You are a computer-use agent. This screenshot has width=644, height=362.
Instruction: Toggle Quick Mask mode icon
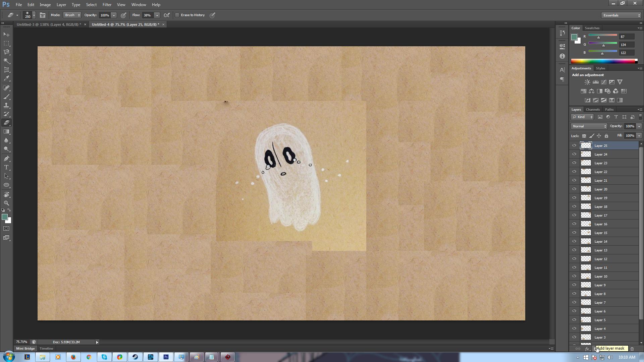pyautogui.click(x=6, y=229)
